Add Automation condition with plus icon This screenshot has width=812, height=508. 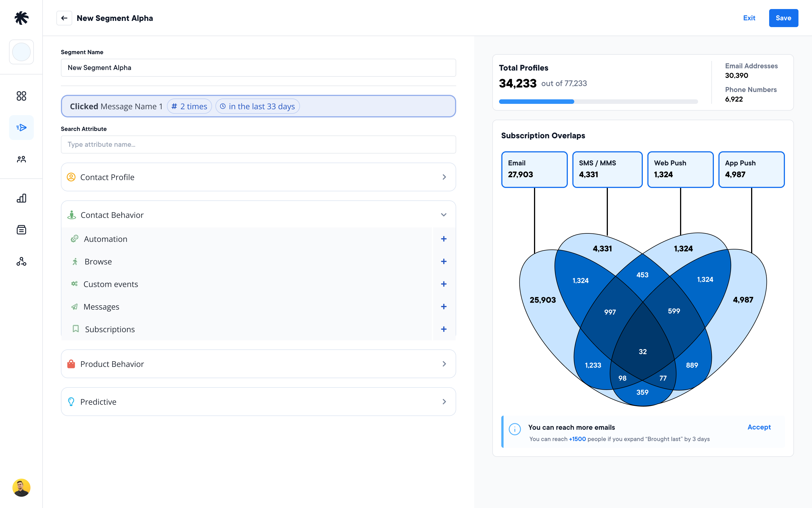pyautogui.click(x=443, y=239)
